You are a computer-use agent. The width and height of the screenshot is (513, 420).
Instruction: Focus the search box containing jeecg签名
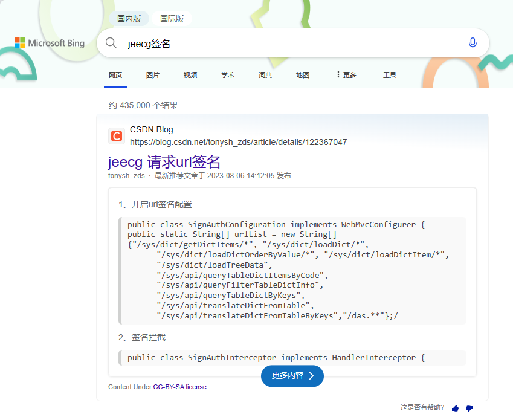[x=290, y=44]
